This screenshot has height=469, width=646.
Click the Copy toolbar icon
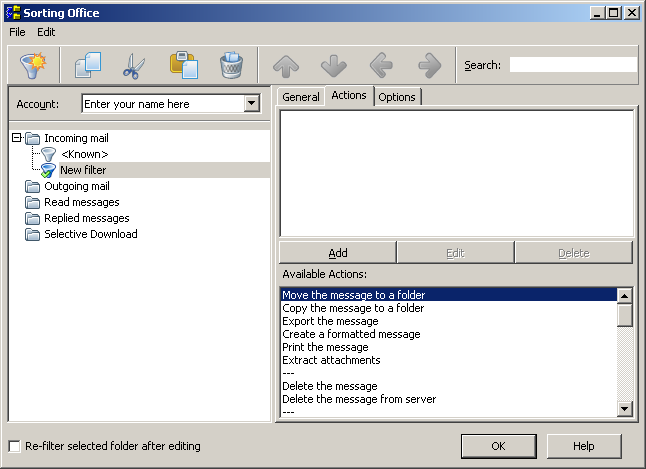pyautogui.click(x=88, y=66)
